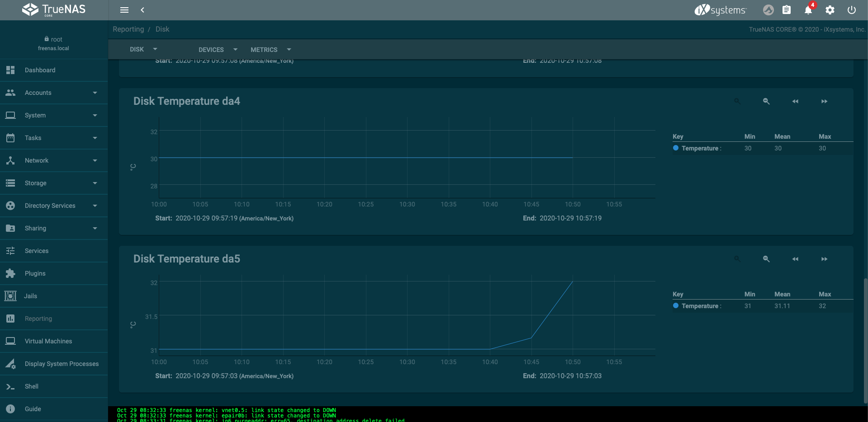868x422 pixels.
Task: Click the Virtual Machines laptop icon
Action: click(10, 341)
